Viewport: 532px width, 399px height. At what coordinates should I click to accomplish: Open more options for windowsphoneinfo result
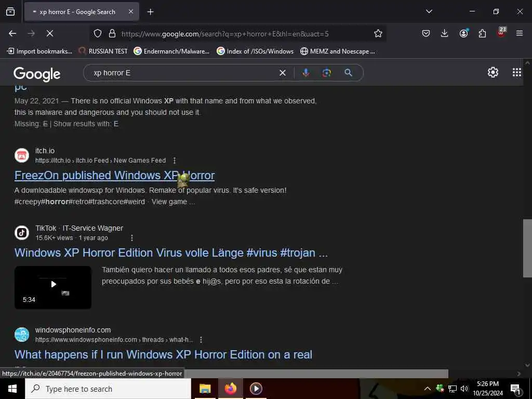[201, 340]
